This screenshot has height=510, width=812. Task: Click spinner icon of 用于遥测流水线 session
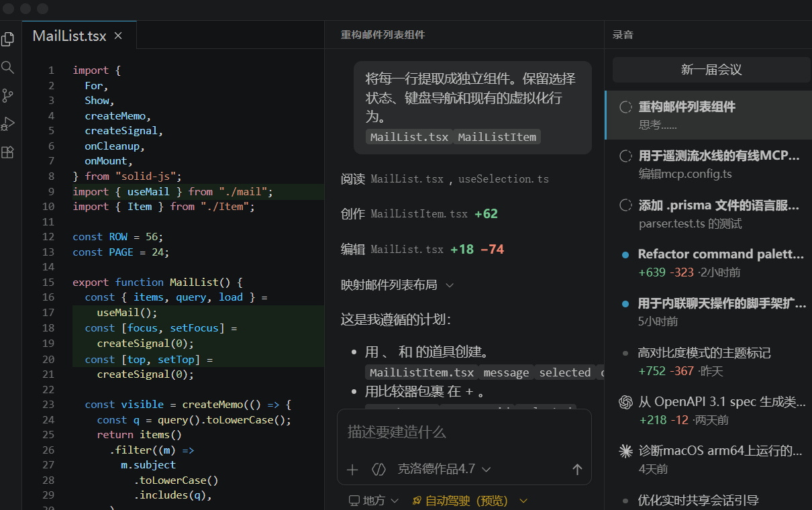(625, 156)
